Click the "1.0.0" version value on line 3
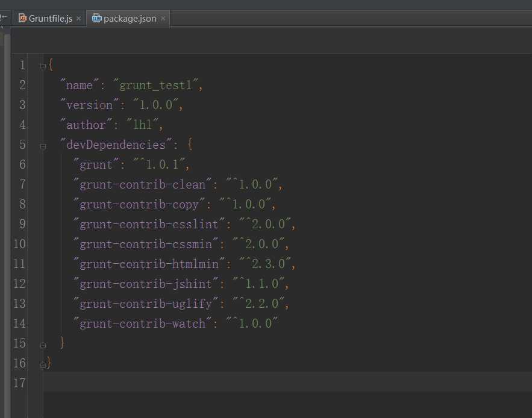 tap(155, 105)
